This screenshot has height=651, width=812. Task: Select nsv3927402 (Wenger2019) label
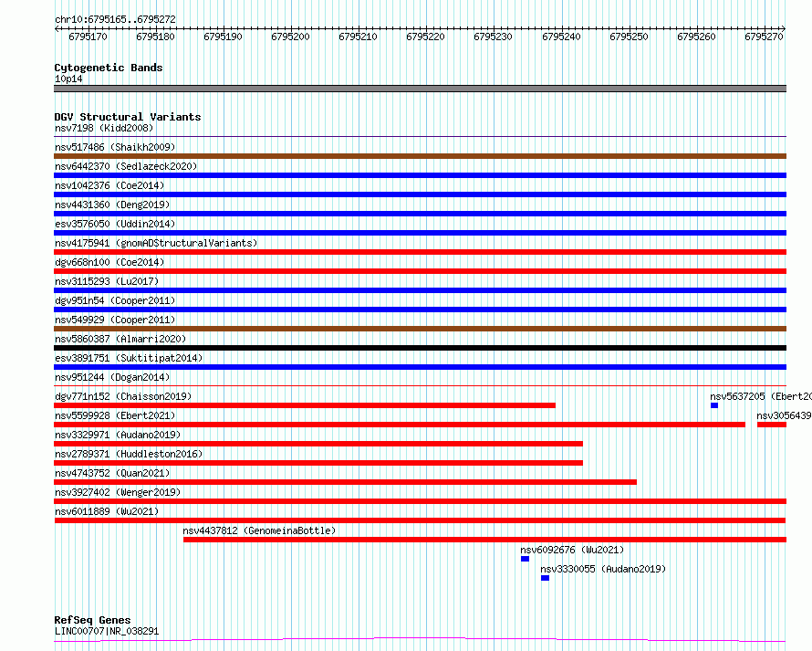118,492
